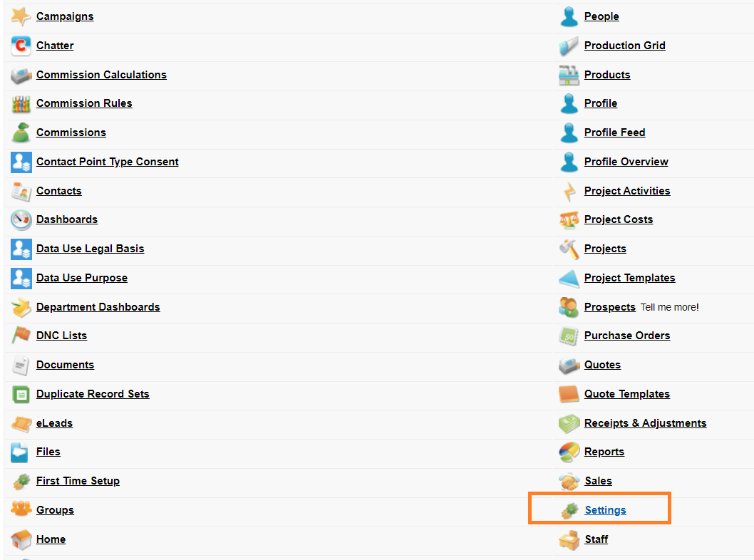Image resolution: width=754 pixels, height=560 pixels.
Task: Click the Project Costs scales icon
Action: pyautogui.click(x=569, y=219)
